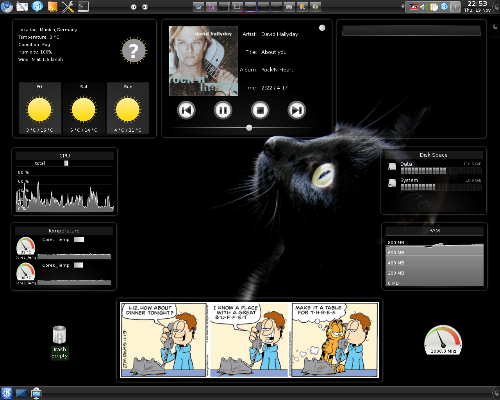Open the Garfield comic strip
The height and width of the screenshot is (400, 500).
tap(249, 340)
